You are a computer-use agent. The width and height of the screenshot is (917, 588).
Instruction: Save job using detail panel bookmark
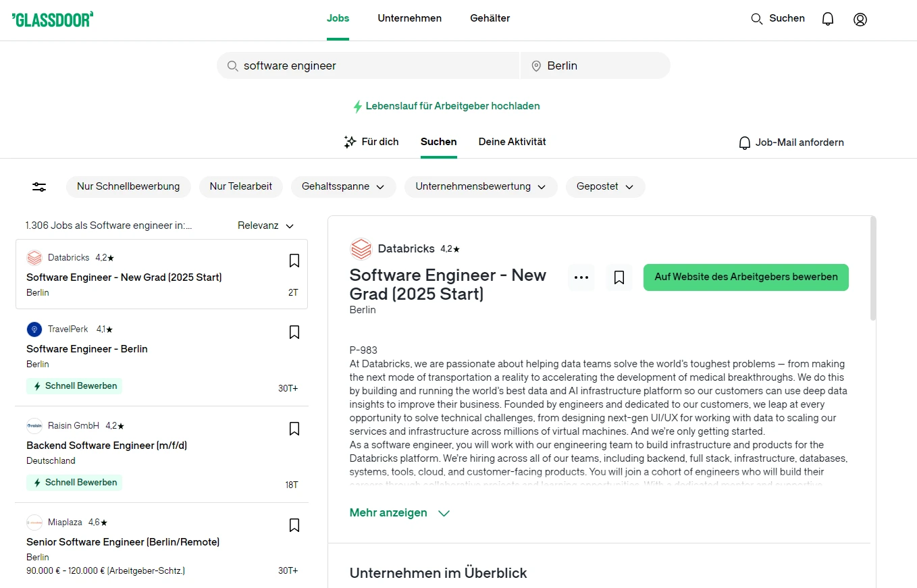[x=619, y=277]
